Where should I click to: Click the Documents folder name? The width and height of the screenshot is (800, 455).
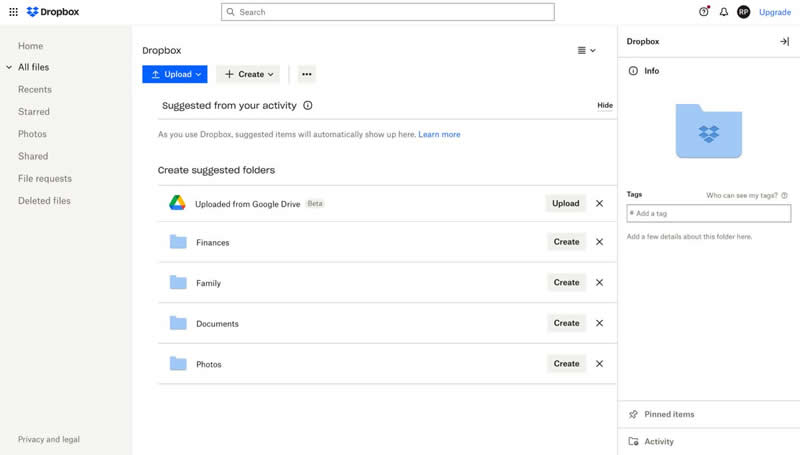pyautogui.click(x=217, y=324)
